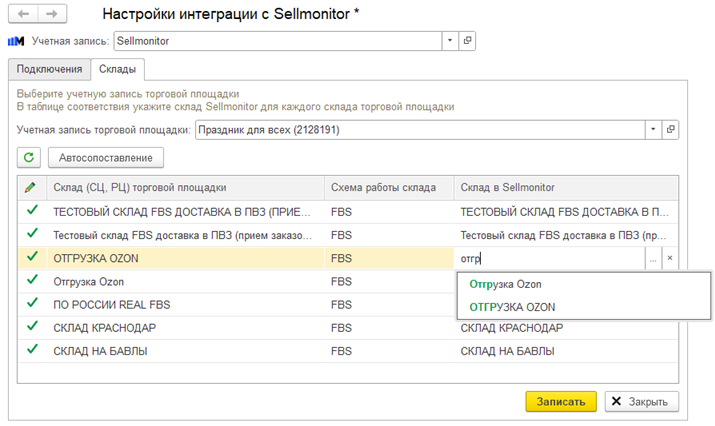
Task: Click the back navigation arrow
Action: tap(23, 15)
